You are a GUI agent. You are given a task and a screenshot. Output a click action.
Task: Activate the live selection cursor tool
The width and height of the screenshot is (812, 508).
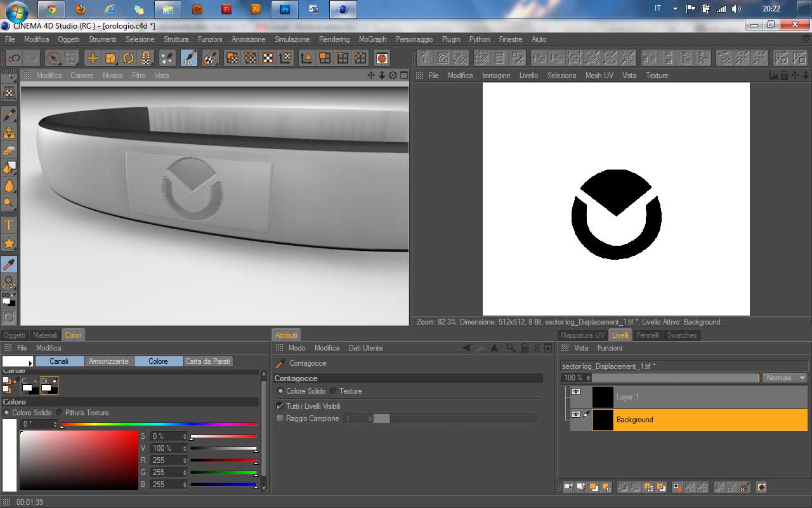click(x=53, y=58)
